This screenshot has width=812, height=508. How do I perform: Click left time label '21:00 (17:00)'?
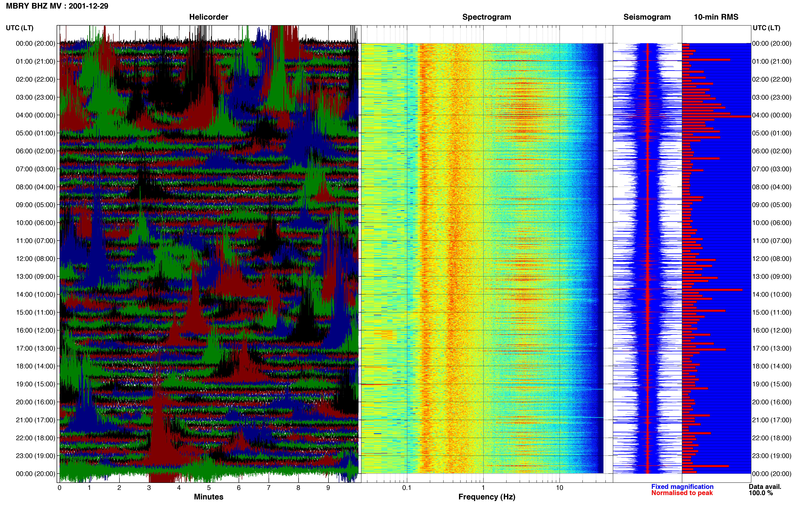pos(36,420)
